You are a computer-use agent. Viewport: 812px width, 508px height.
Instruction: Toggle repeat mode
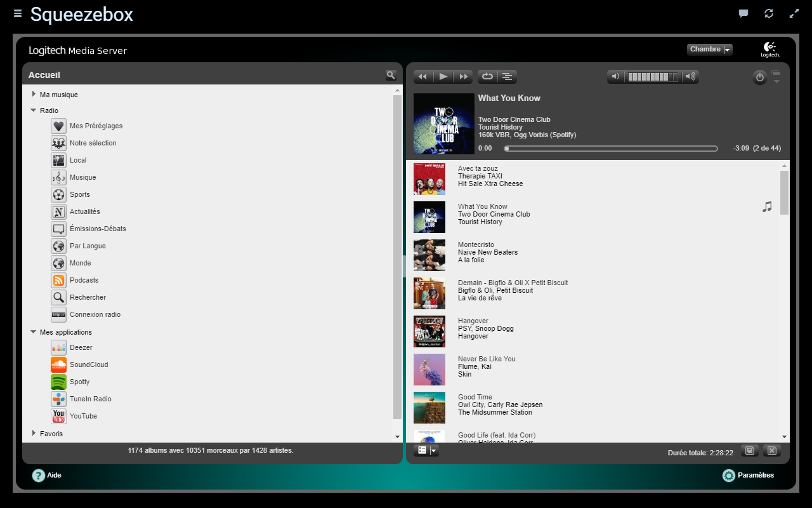click(487, 77)
